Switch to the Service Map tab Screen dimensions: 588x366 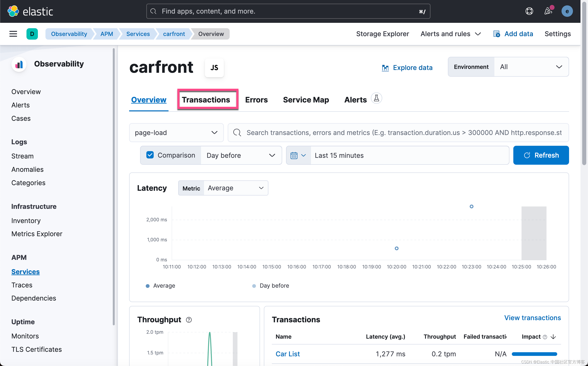pyautogui.click(x=306, y=100)
